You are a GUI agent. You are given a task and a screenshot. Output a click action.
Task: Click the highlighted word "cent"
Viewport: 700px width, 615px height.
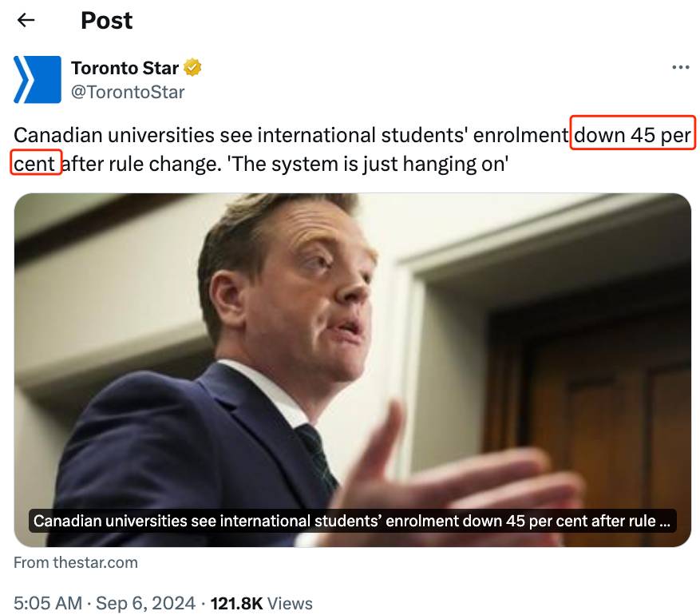click(x=35, y=164)
